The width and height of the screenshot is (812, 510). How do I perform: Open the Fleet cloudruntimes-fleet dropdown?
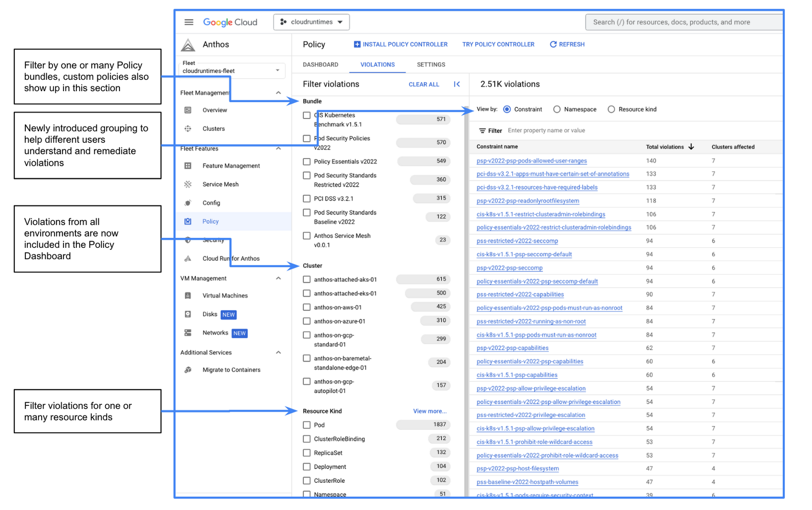[x=232, y=70]
